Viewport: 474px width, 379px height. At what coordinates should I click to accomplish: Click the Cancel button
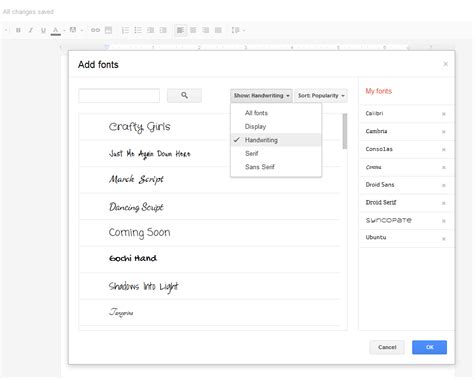(x=387, y=347)
